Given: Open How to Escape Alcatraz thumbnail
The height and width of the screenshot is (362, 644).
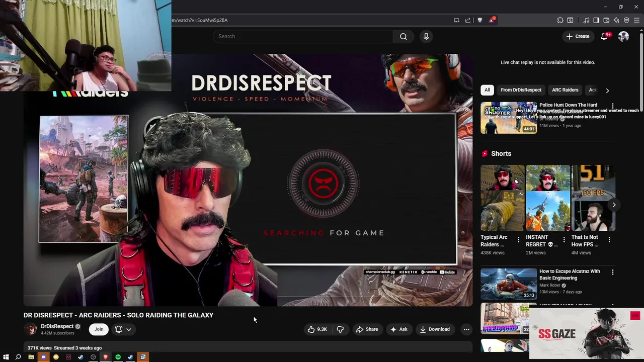Looking at the screenshot, I should coord(509,284).
